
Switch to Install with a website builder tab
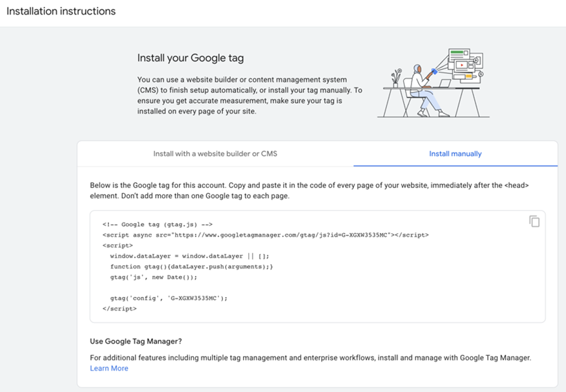(215, 154)
